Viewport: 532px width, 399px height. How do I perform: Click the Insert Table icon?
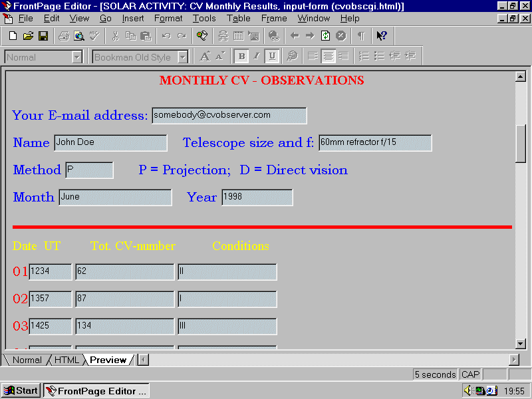(x=238, y=36)
